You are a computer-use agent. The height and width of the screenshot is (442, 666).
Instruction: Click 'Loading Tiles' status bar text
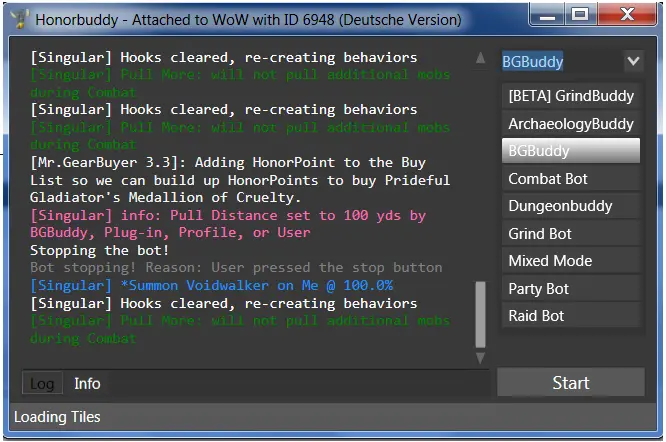click(57, 417)
